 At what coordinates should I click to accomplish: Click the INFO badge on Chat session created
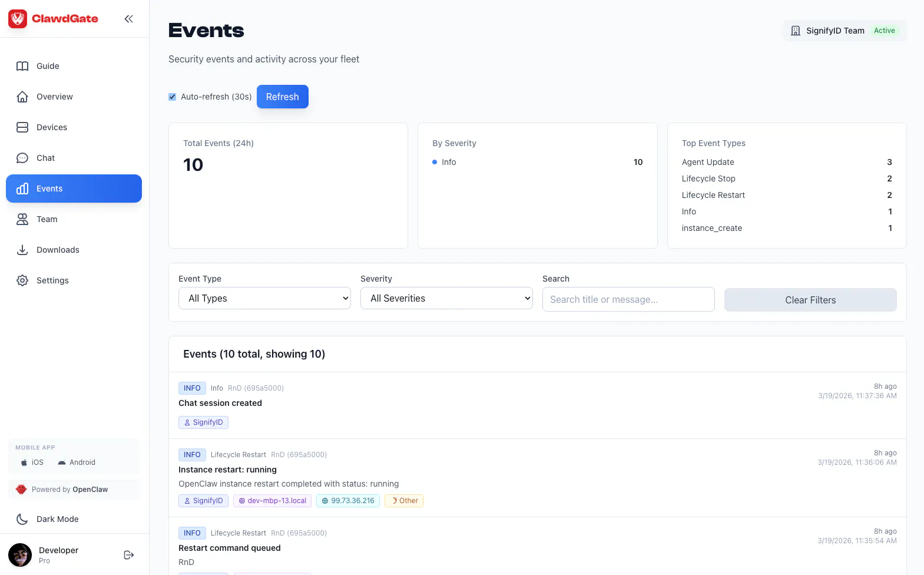[192, 388]
